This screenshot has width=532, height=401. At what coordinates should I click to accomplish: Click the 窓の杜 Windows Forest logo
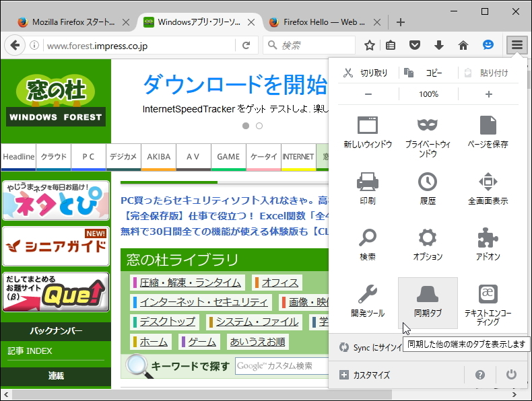56,100
